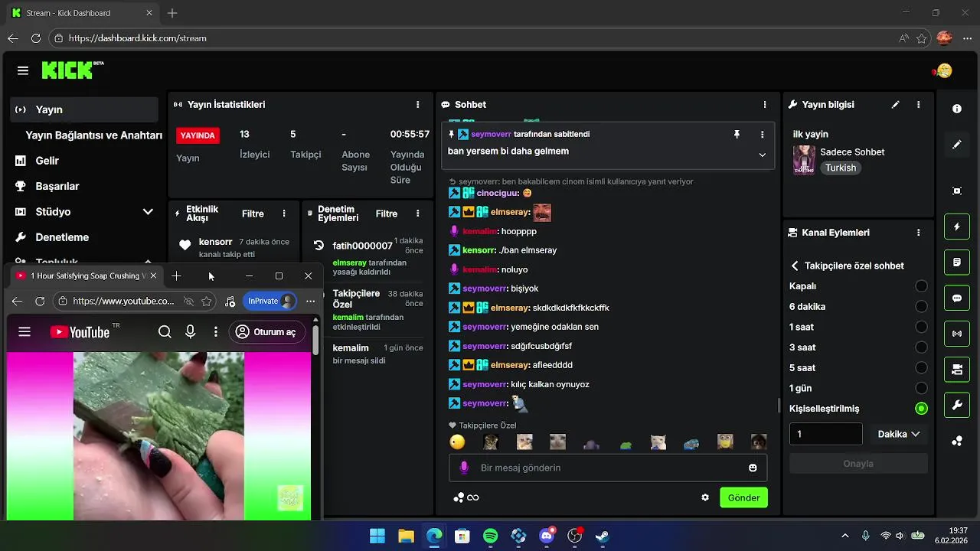Viewport: 980px width, 551px height.
Task: Open Denetim Eylemleri options menu
Action: [x=417, y=214]
